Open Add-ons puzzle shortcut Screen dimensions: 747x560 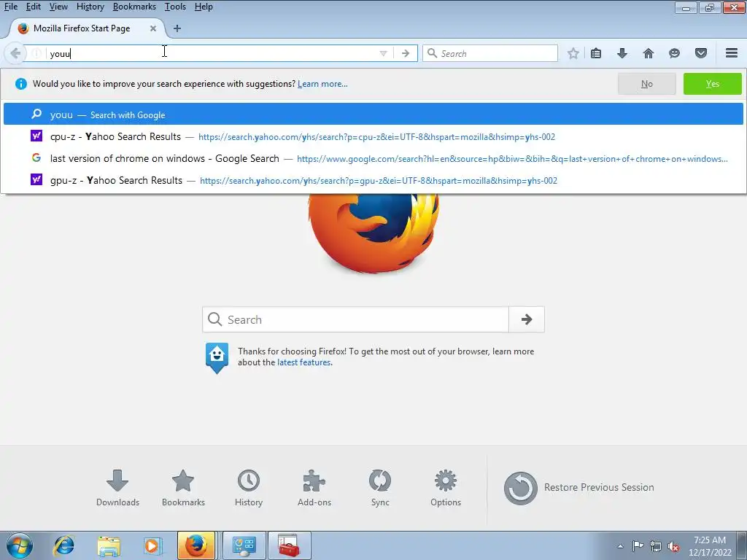314,488
